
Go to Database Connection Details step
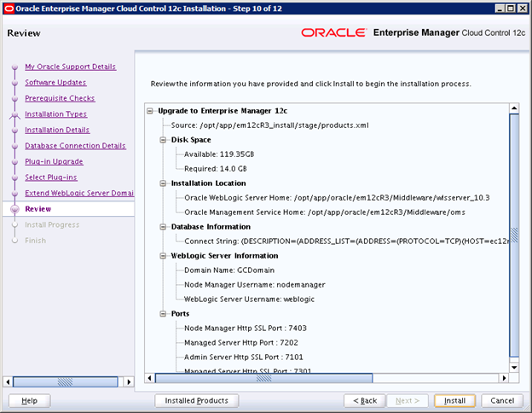click(75, 146)
